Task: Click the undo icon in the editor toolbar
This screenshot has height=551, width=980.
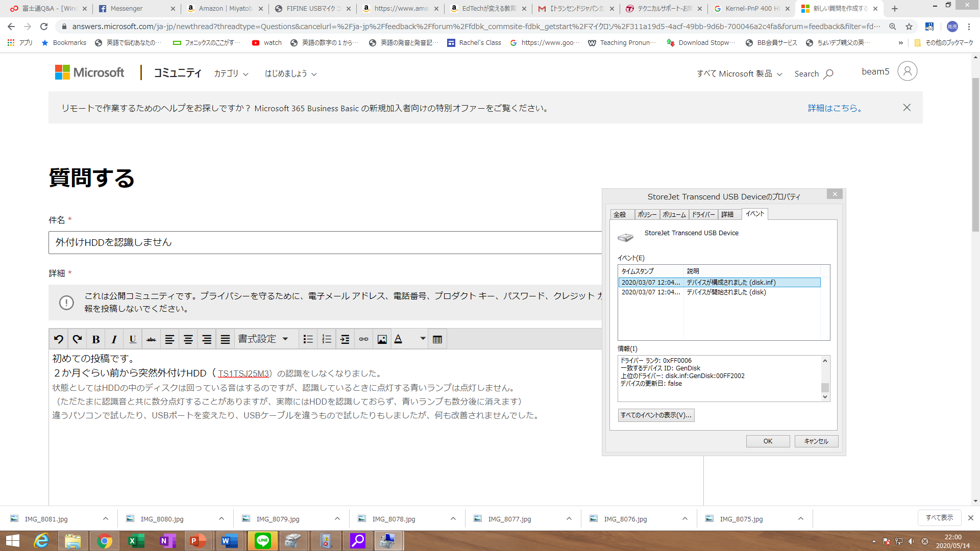Action: coord(59,339)
